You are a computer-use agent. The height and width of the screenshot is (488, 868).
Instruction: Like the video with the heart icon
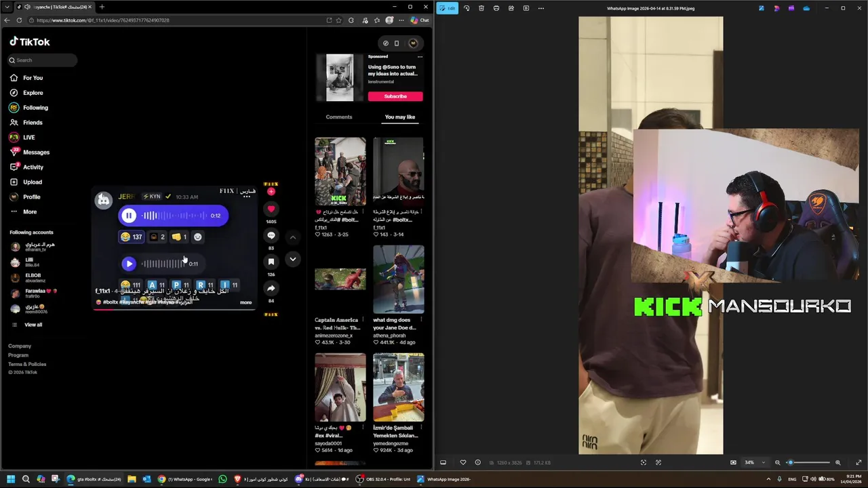[271, 209]
